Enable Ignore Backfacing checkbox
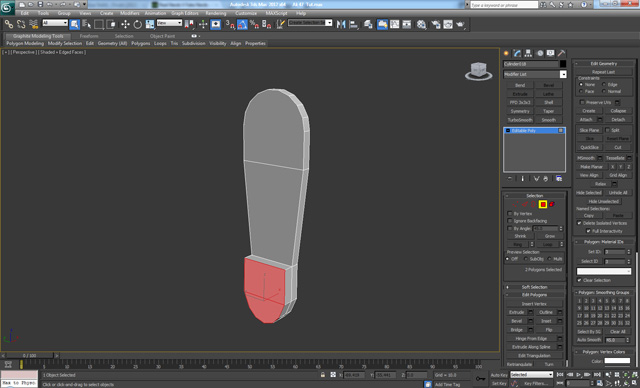640x388 pixels. pos(510,221)
